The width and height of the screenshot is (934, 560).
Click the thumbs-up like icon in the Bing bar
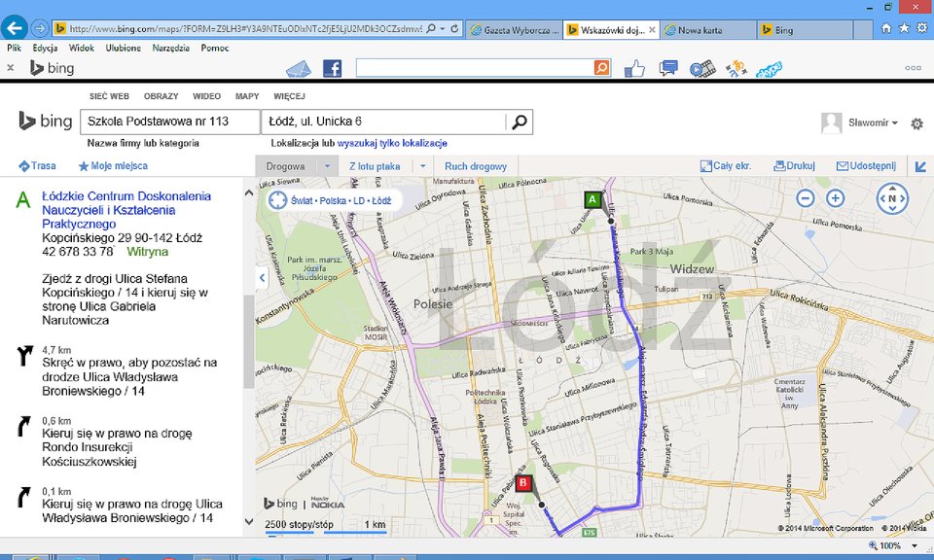(x=634, y=69)
